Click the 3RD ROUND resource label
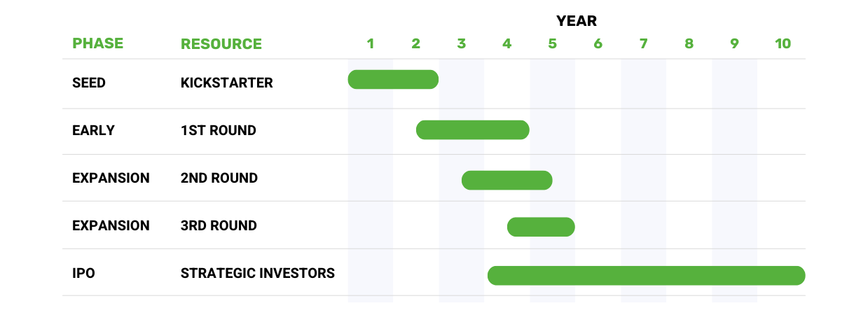The width and height of the screenshot is (868, 315). click(219, 225)
